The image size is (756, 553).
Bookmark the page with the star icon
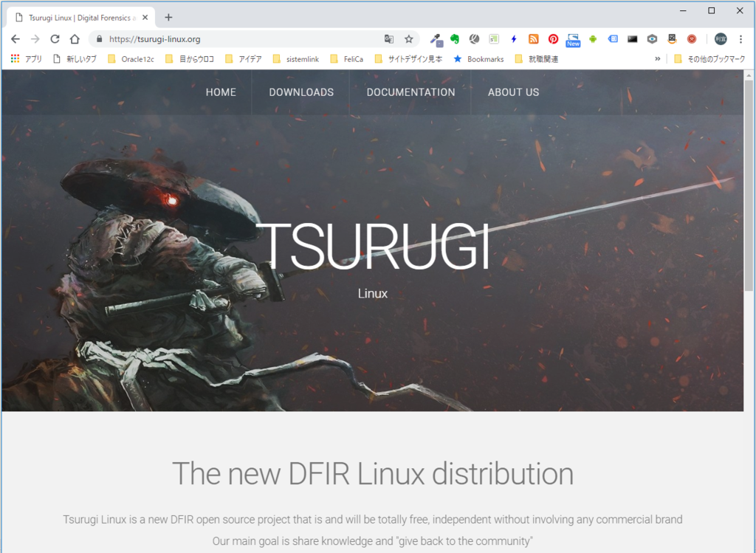tap(408, 38)
